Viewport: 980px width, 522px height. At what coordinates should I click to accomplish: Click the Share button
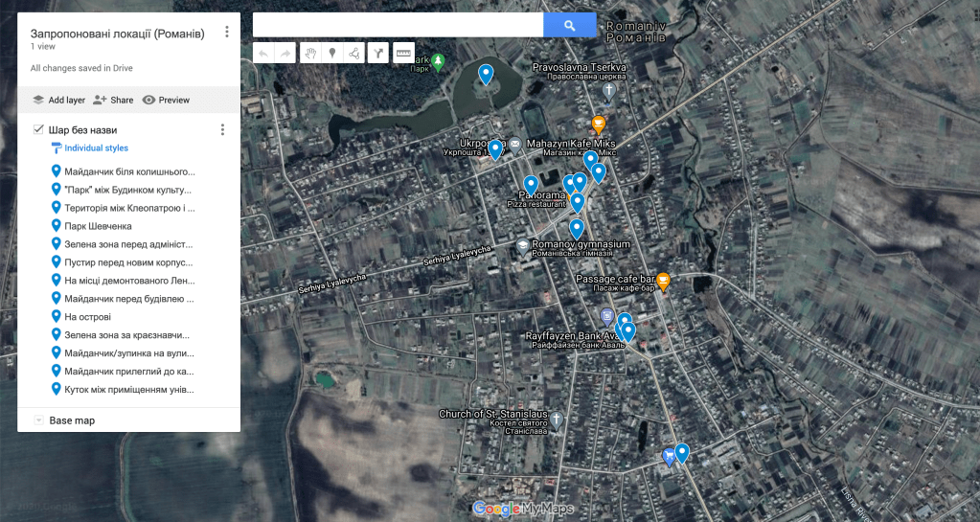coord(113,100)
